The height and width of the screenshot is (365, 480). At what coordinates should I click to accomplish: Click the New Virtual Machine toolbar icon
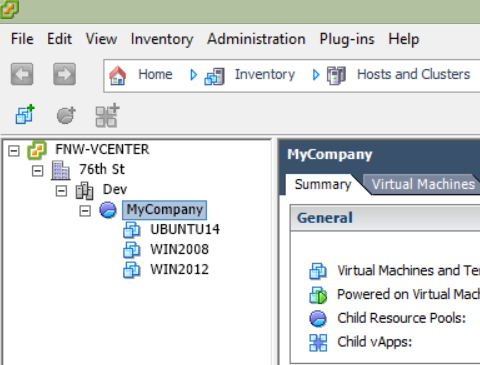coord(25,114)
